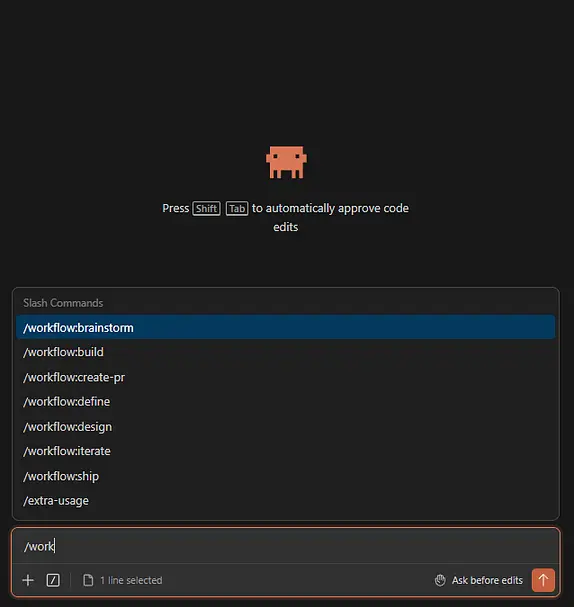
Task: Click the Shift key hint badge
Action: (206, 209)
